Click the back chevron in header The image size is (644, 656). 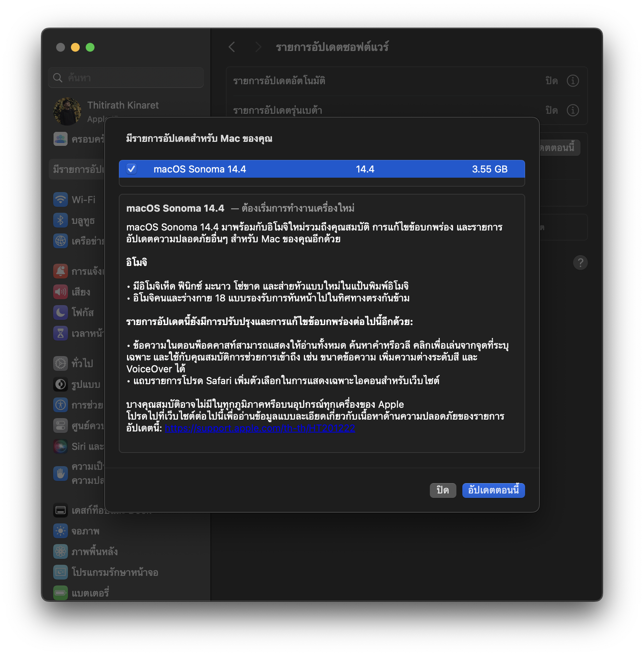pyautogui.click(x=232, y=47)
